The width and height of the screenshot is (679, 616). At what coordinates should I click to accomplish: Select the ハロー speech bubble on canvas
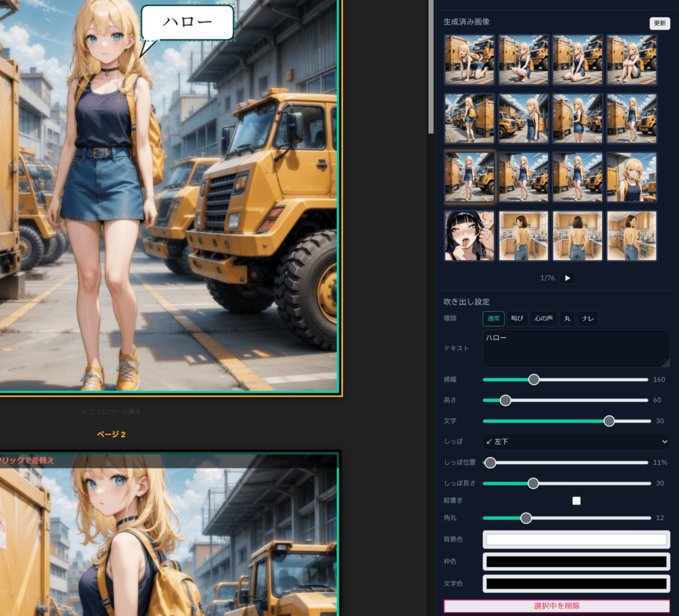pos(188,23)
